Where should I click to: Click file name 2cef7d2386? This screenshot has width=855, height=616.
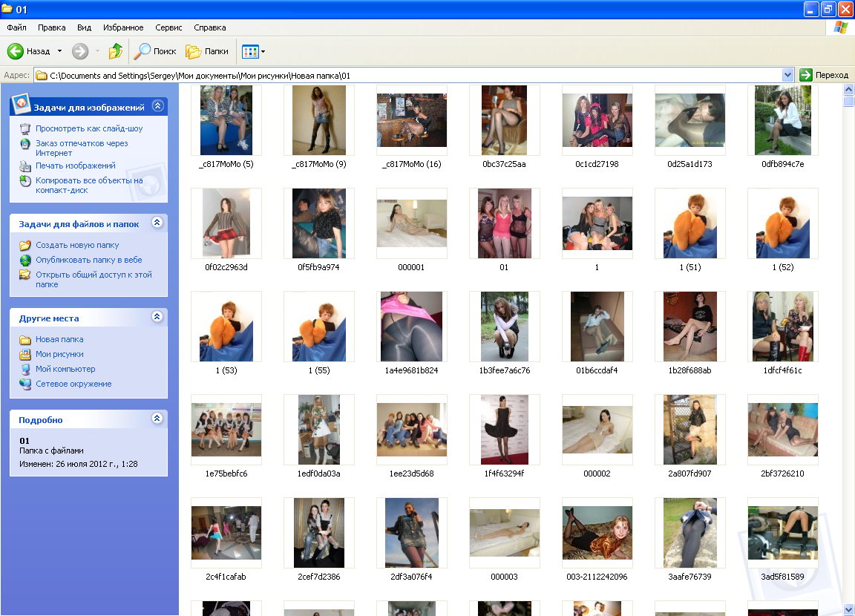tap(319, 576)
